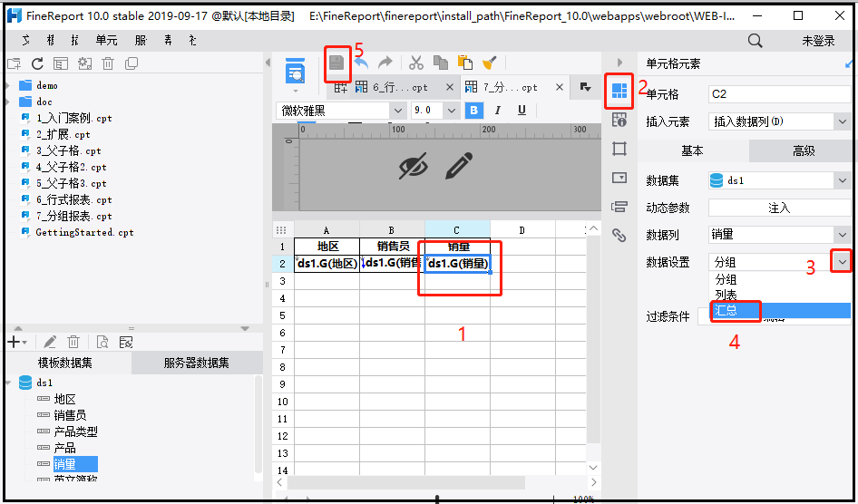Redo the last undone action

coord(385,63)
